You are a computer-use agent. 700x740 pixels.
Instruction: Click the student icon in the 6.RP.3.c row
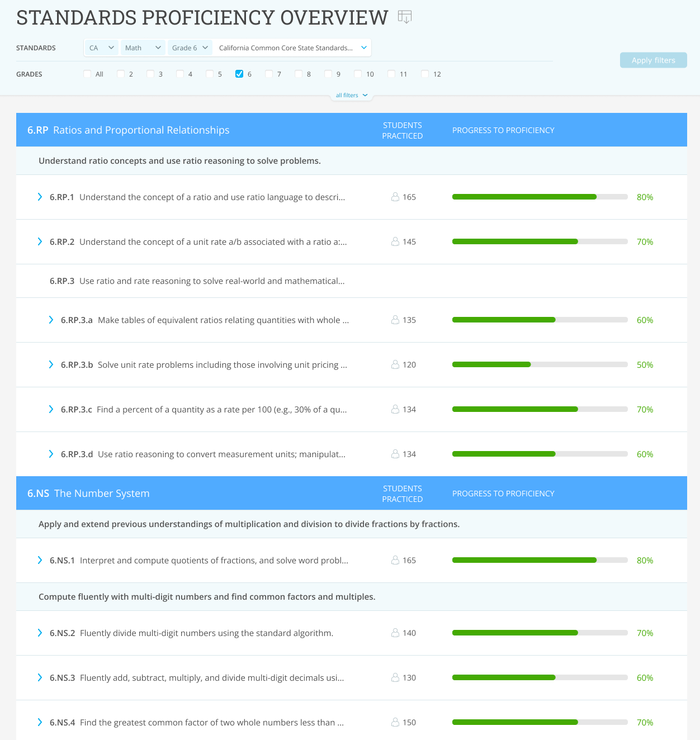point(395,409)
